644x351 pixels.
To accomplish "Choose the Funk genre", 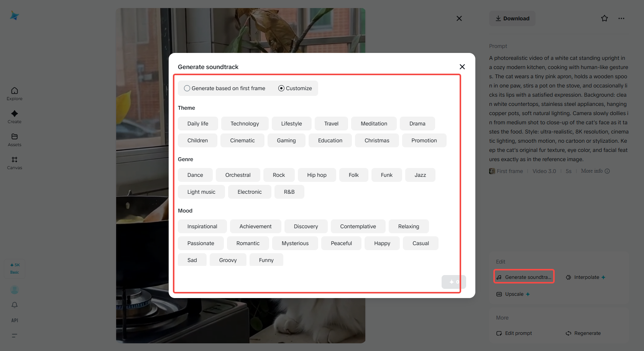I will 387,175.
